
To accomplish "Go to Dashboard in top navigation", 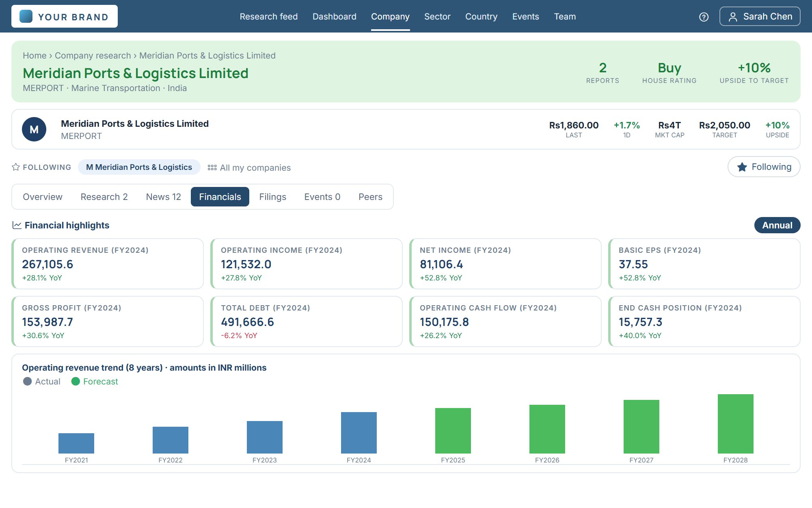I will point(334,17).
